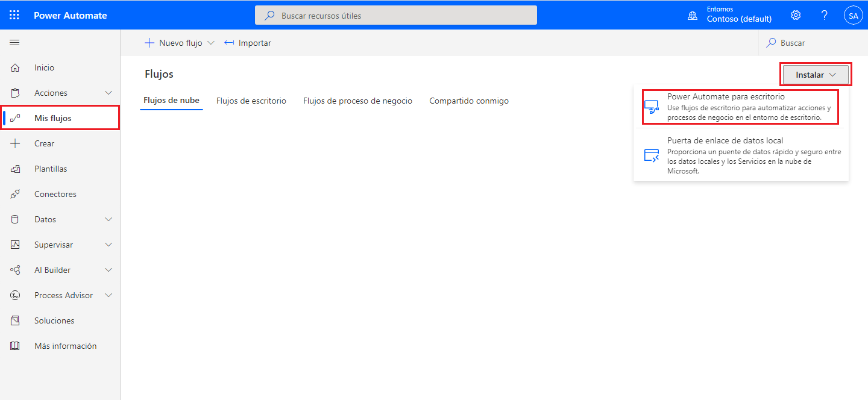Click the SA account avatar
The image size is (868, 400).
click(853, 14)
